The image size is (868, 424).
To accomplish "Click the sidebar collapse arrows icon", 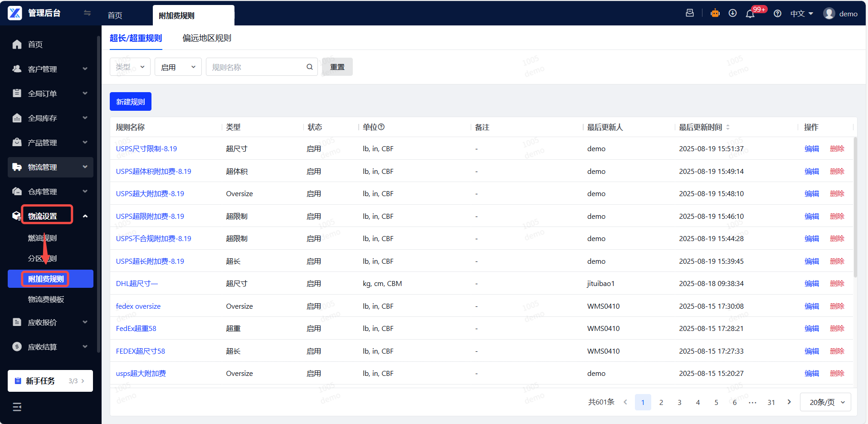I will pyautogui.click(x=87, y=13).
